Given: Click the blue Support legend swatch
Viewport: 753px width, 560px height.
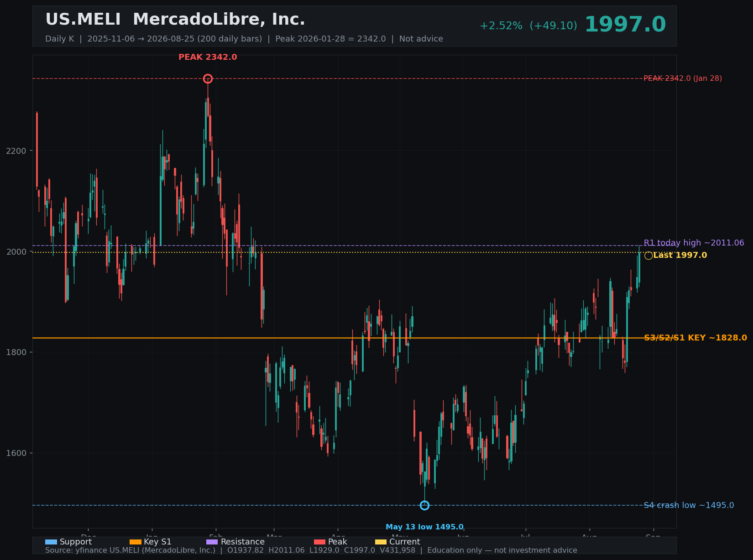Looking at the screenshot, I should (x=51, y=542).
